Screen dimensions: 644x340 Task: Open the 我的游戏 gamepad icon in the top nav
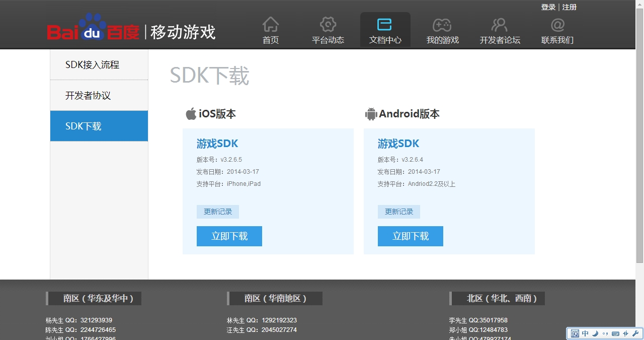click(x=442, y=25)
